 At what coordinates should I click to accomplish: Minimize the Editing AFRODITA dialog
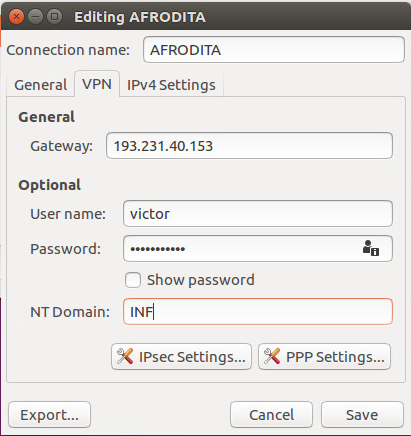[35, 16]
